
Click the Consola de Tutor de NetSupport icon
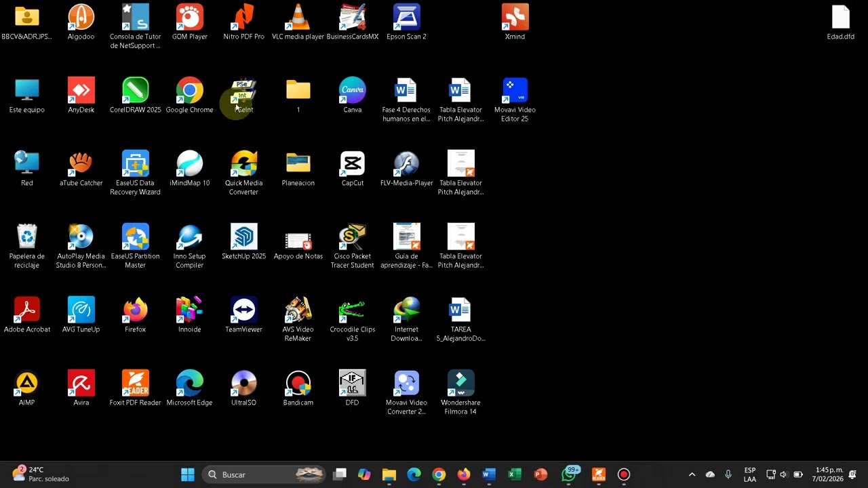135,17
